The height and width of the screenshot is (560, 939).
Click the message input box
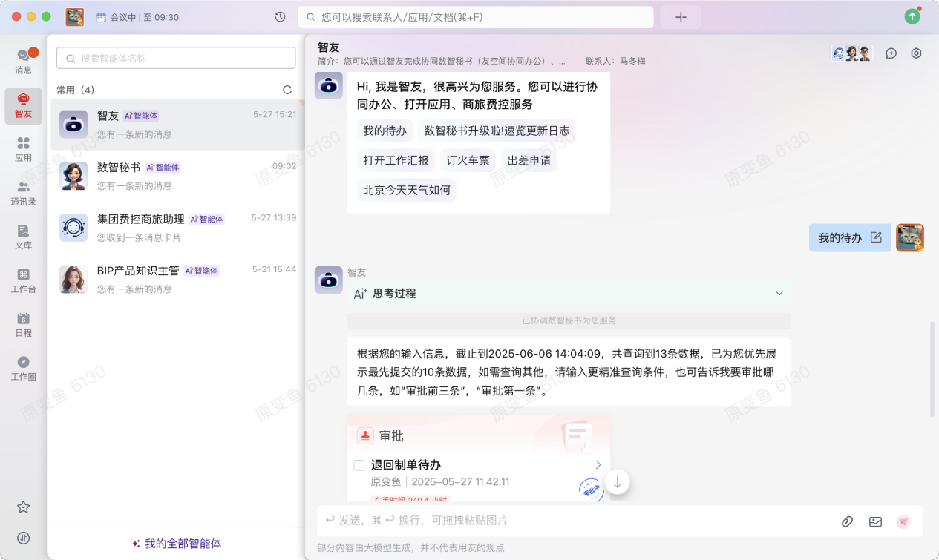(x=575, y=521)
